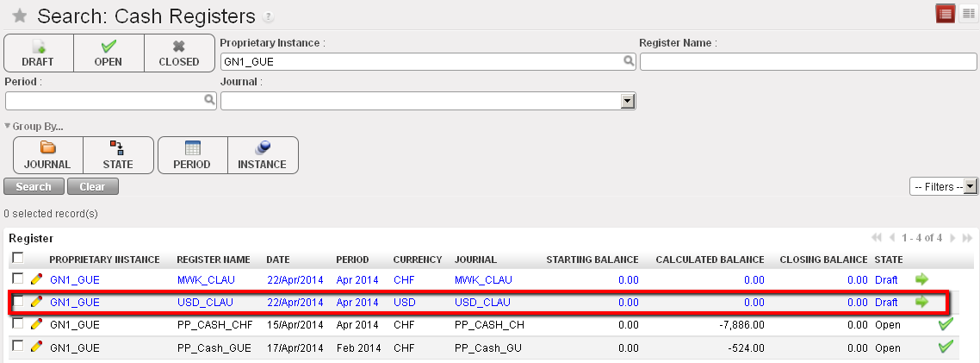Image resolution: width=980 pixels, height=363 pixels.
Task: Switch to list view using red icon
Action: click(x=945, y=14)
